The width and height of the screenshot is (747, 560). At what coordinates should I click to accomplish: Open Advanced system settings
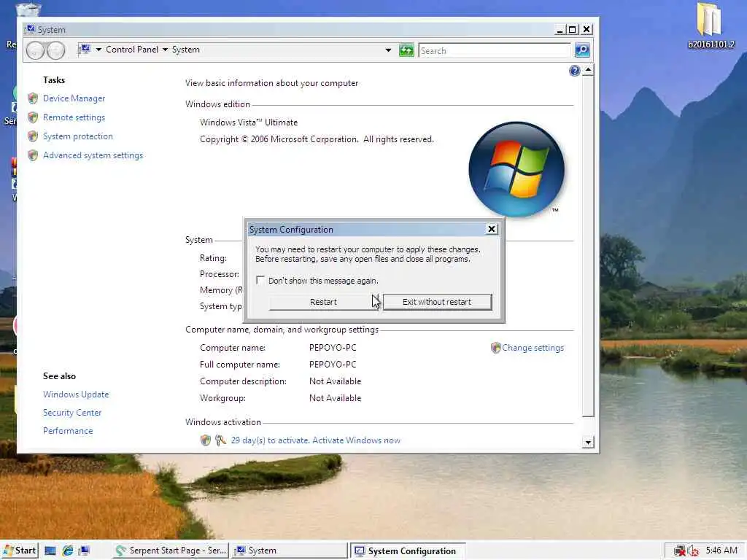93,155
